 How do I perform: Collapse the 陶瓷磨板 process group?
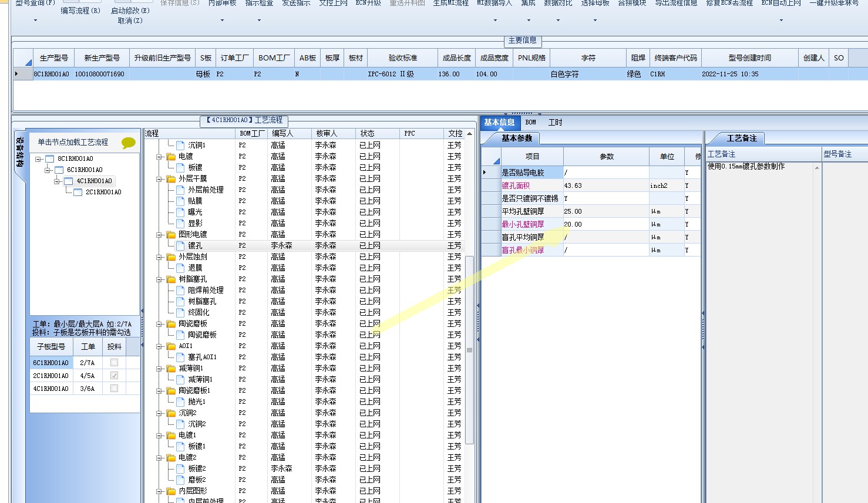tap(159, 324)
